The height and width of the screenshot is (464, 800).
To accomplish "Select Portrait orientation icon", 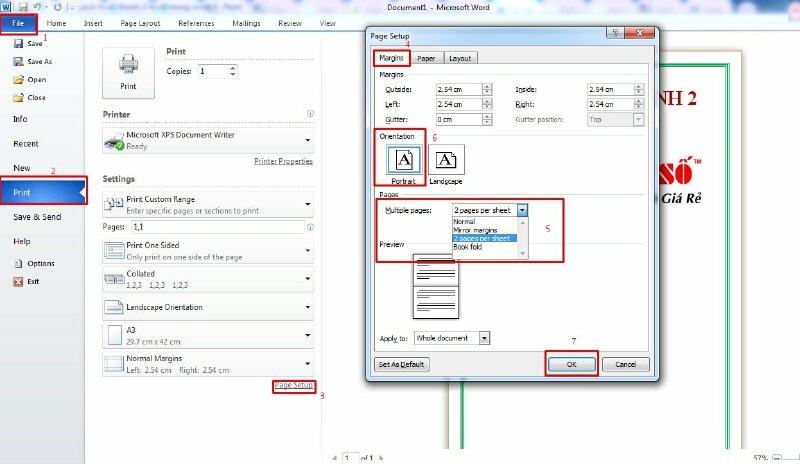I will [x=403, y=161].
